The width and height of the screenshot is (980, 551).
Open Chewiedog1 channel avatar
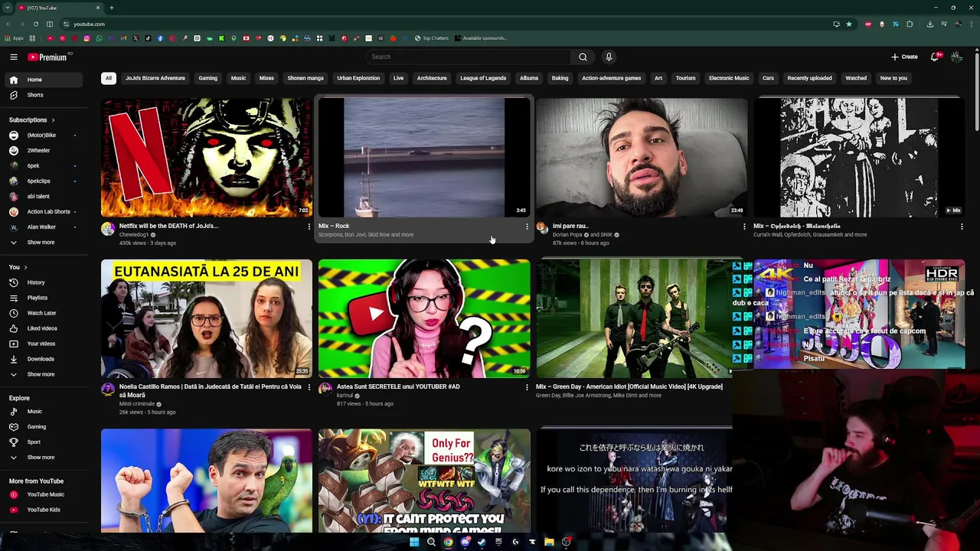coord(108,228)
